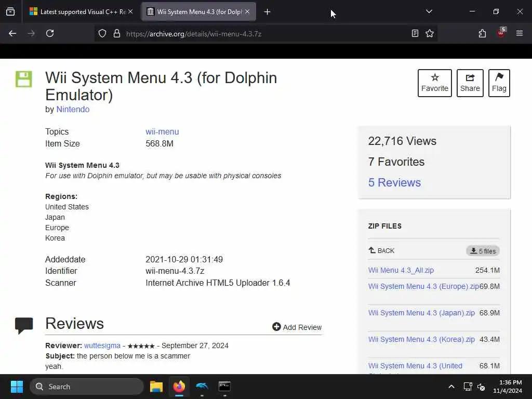Download Wii System Menu 4.3 (Korea).zip
The height and width of the screenshot is (399, 532).
point(421,339)
